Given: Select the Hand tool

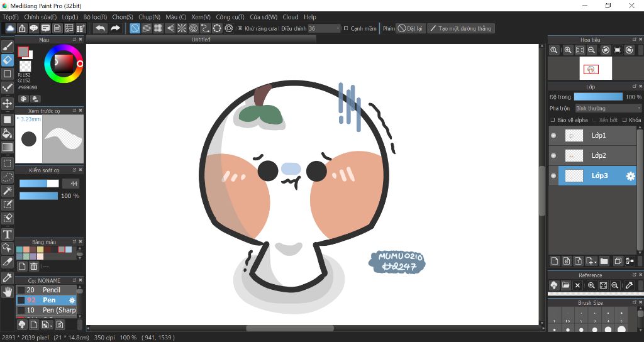Looking at the screenshot, I should click(x=8, y=292).
